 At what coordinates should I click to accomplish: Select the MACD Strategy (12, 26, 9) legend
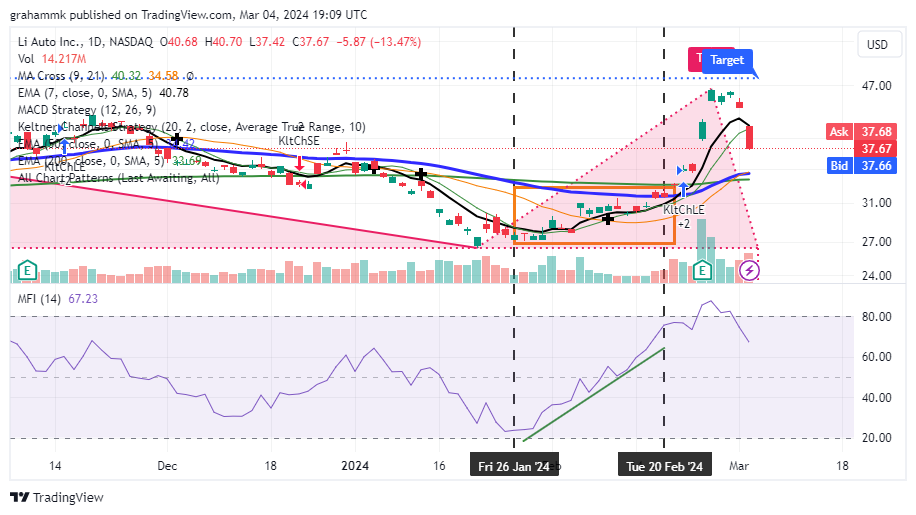tap(87, 110)
